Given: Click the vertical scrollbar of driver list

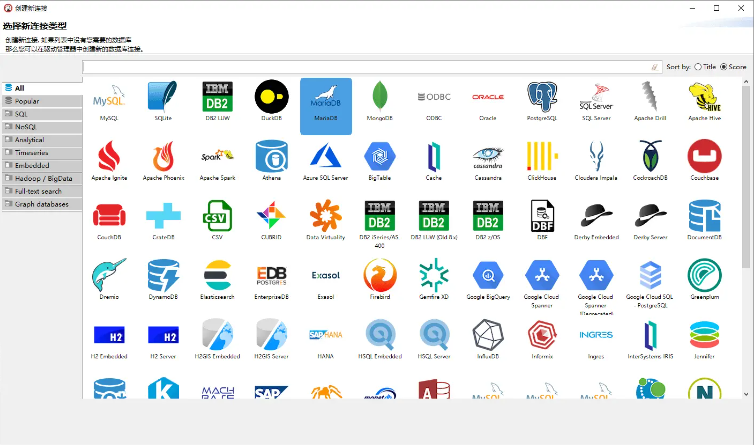Looking at the screenshot, I should (x=746, y=177).
